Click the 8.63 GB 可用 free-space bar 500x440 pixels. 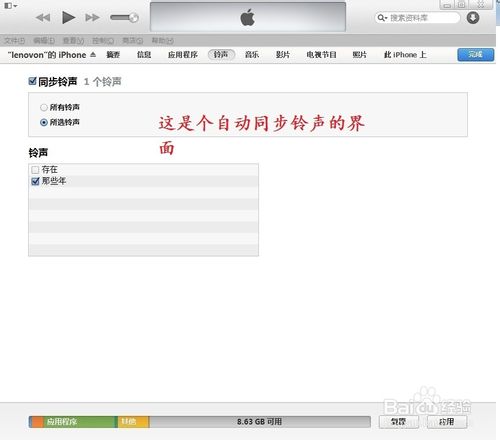click(x=260, y=422)
